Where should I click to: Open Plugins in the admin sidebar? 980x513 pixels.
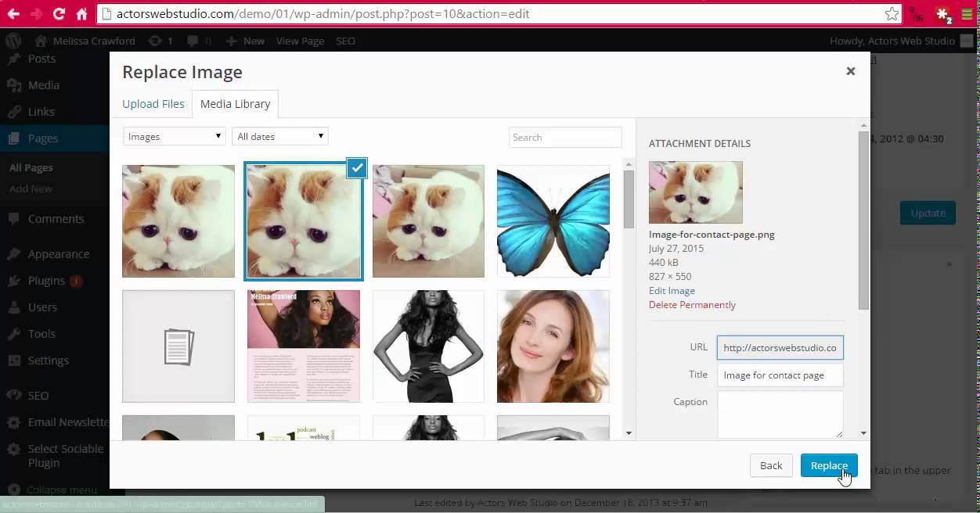46,281
